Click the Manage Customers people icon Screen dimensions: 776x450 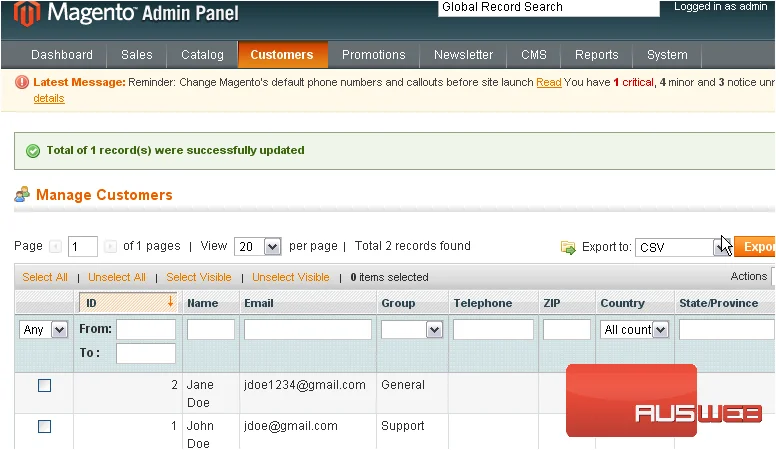(x=22, y=195)
